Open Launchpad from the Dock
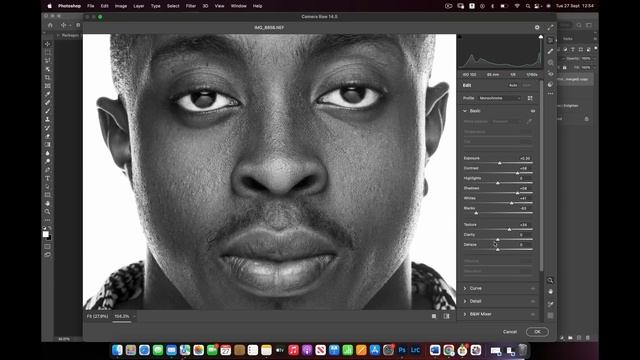 click(131, 350)
